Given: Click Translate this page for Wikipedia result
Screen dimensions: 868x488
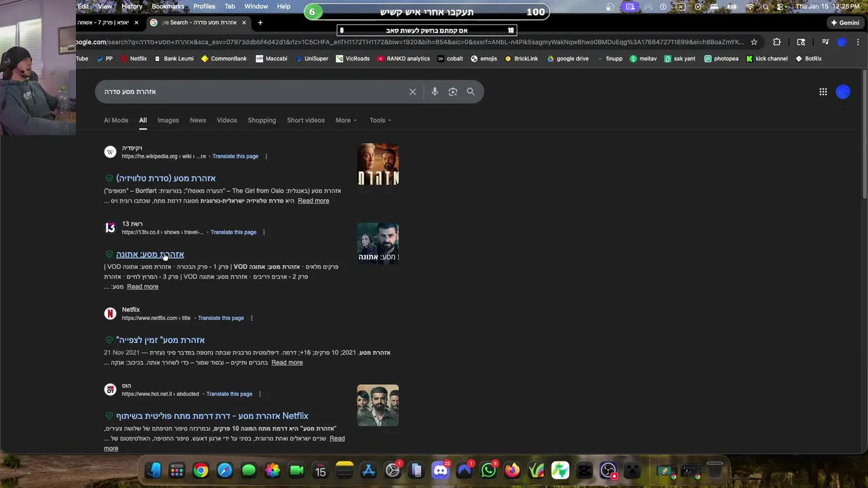Looking at the screenshot, I should (x=235, y=157).
